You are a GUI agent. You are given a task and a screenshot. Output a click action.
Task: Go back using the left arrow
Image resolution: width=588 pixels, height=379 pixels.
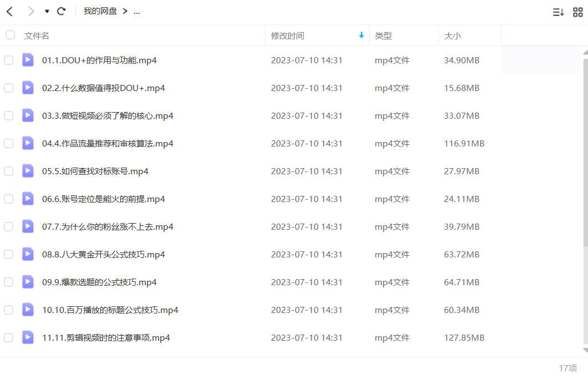[x=10, y=12]
